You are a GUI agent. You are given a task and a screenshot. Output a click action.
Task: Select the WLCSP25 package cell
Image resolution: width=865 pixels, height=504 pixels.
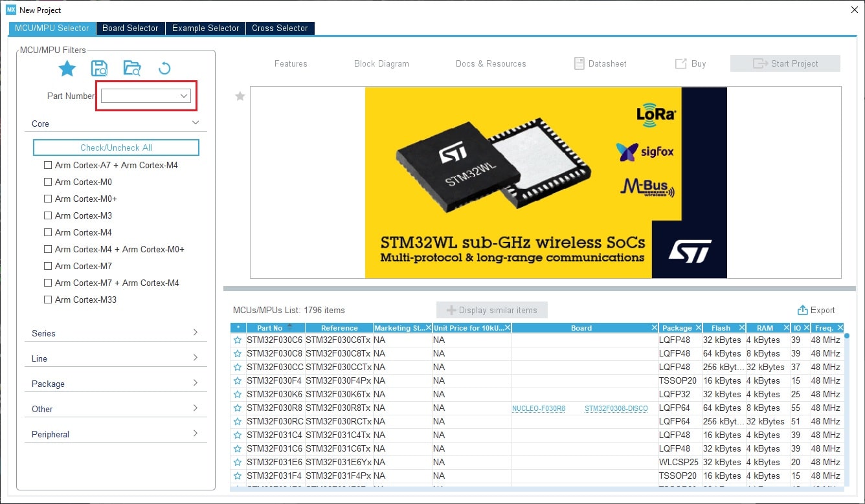click(679, 462)
